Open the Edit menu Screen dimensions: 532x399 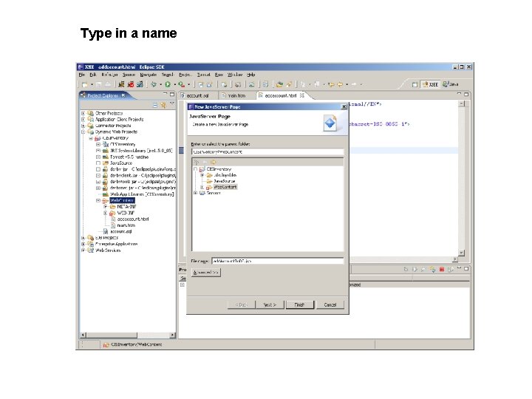coord(93,75)
